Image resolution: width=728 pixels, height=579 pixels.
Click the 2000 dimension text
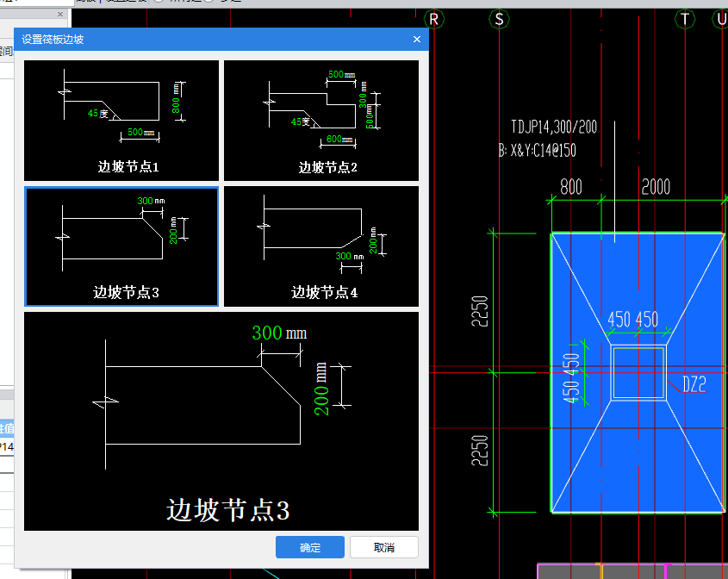656,187
